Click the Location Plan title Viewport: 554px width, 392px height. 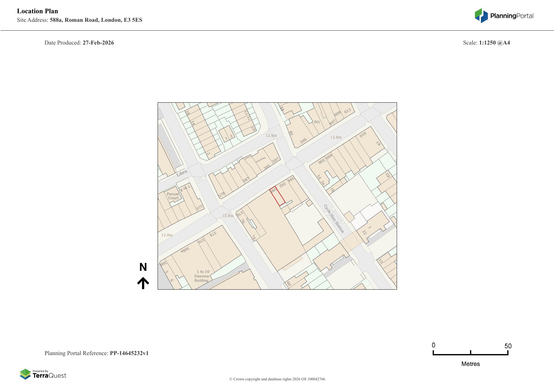[x=38, y=11]
